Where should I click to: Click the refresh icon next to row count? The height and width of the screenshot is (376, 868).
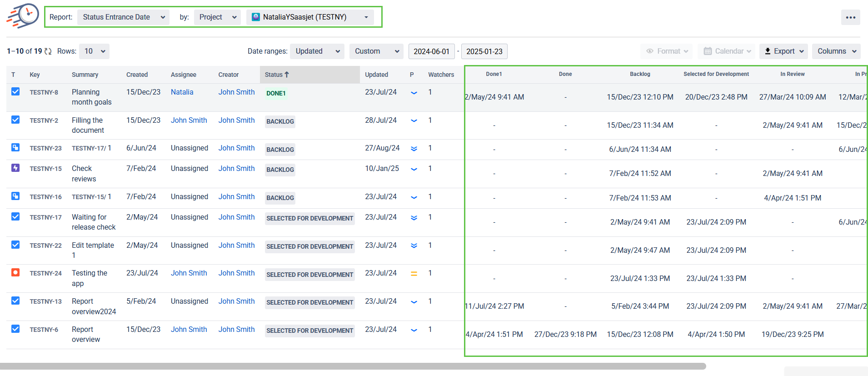pos(48,51)
